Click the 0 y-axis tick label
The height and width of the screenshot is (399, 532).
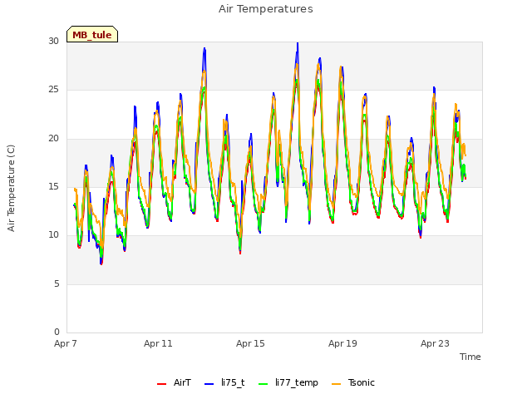tap(57, 332)
